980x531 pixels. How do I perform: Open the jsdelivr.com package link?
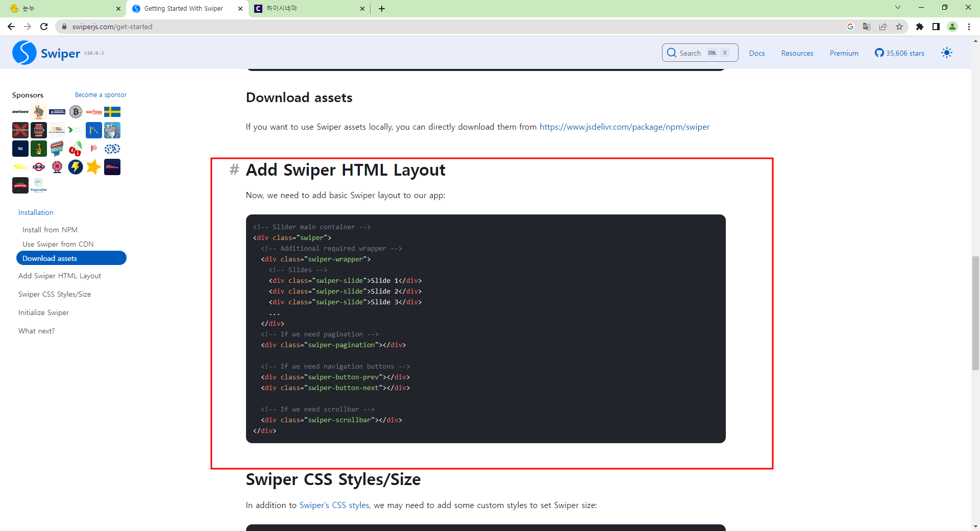[624, 127]
